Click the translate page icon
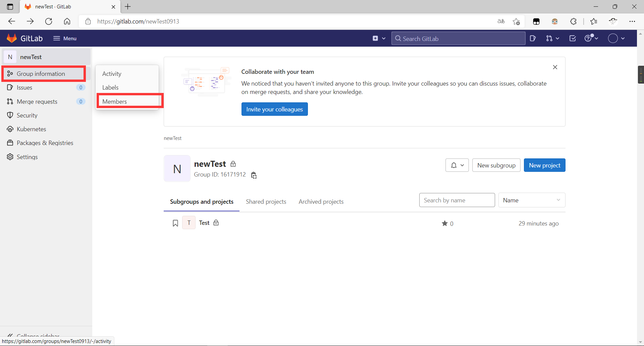This screenshot has height=346, width=644. (x=501, y=21)
